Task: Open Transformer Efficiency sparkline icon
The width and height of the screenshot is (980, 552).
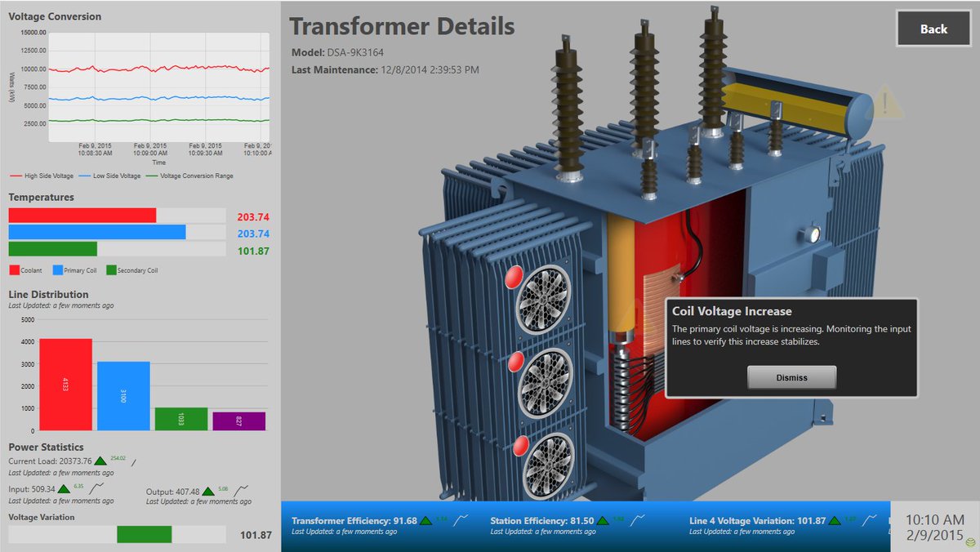Action: point(461,519)
